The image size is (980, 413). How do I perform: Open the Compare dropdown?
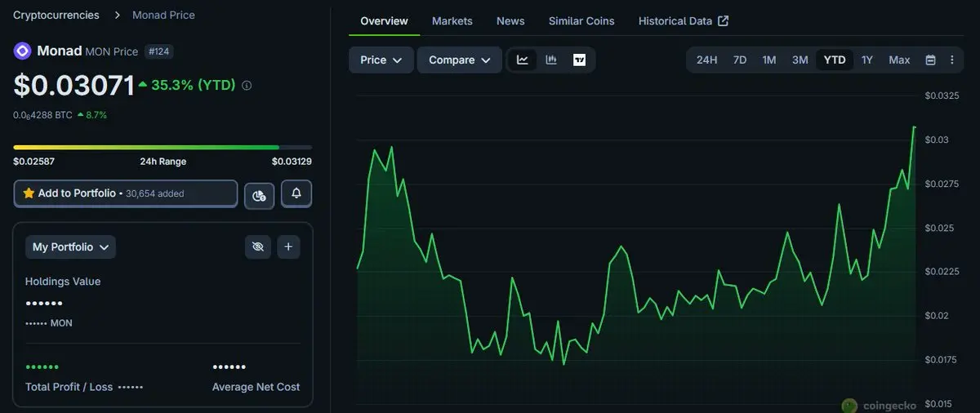[x=460, y=60]
